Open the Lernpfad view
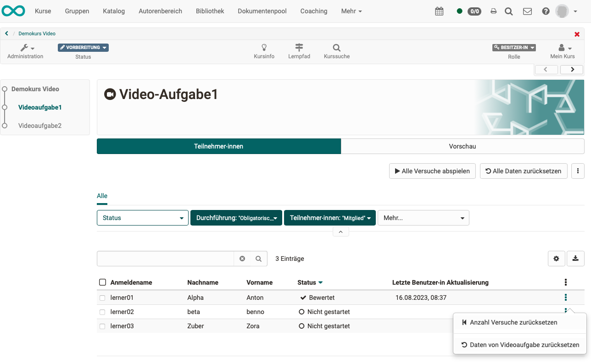This screenshot has height=364, width=591. pos(299,50)
